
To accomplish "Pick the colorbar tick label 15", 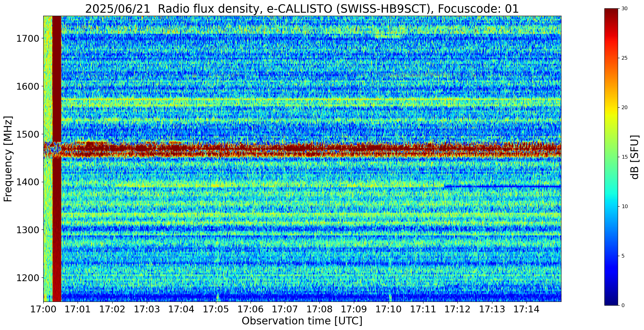I will [x=625, y=157].
